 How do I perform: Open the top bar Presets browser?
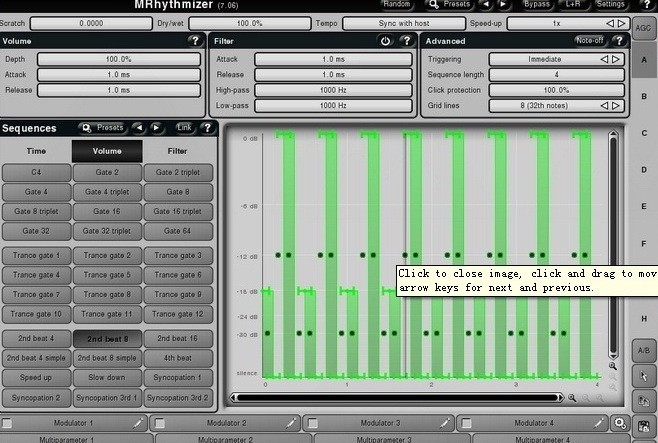tap(449, 4)
